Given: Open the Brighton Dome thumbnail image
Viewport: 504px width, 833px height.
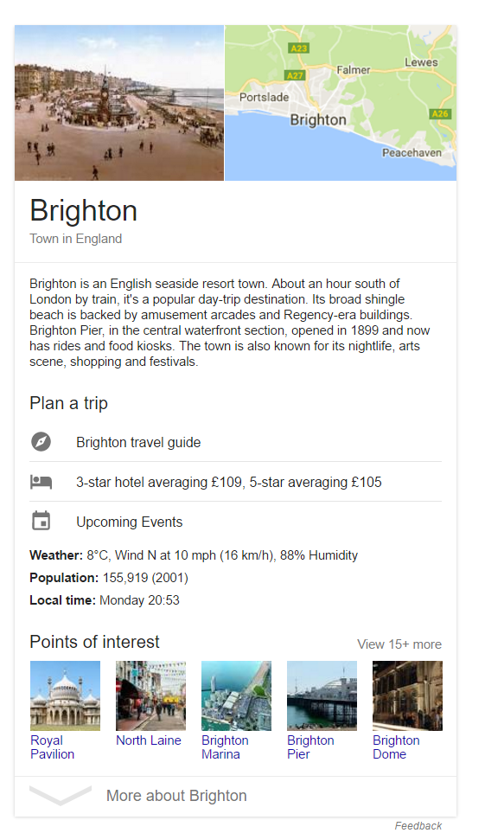Looking at the screenshot, I should pyautogui.click(x=407, y=695).
